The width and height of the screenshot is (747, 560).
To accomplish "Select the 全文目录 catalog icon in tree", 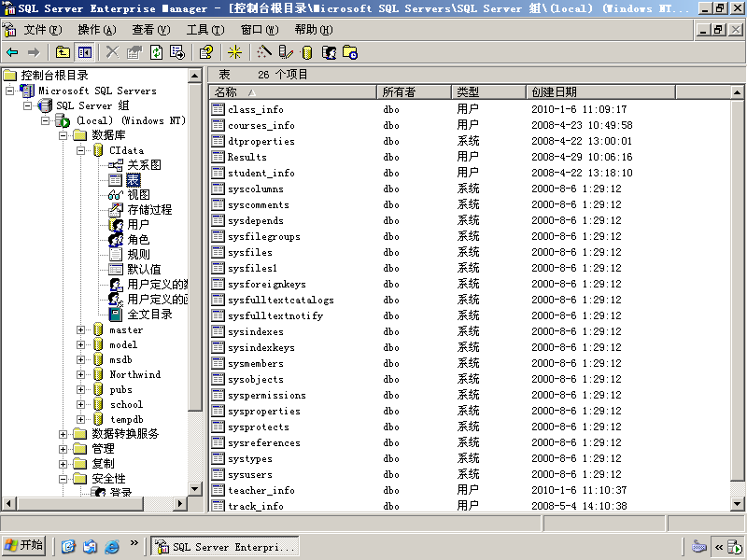I will click(x=115, y=315).
